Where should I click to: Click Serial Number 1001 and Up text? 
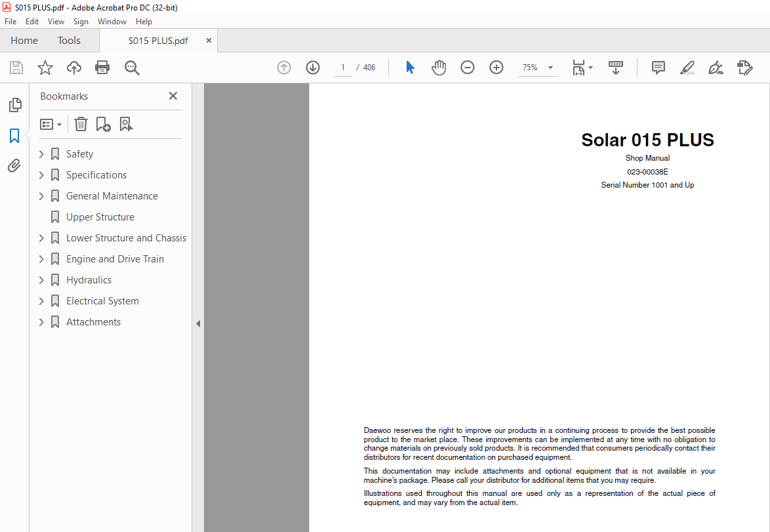tap(647, 185)
